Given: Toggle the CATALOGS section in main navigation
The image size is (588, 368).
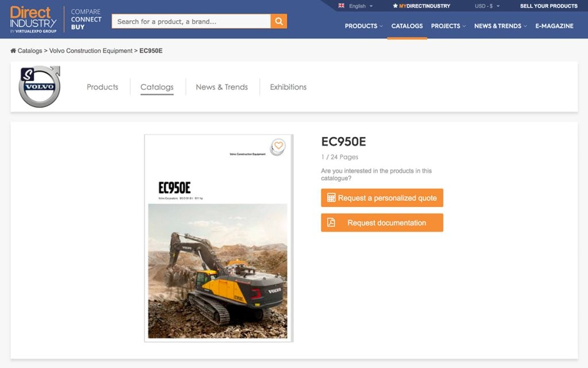Looking at the screenshot, I should pyautogui.click(x=407, y=26).
